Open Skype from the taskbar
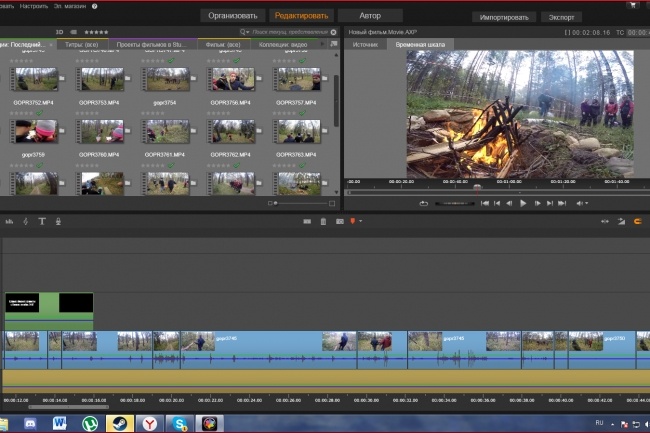 coord(179,423)
